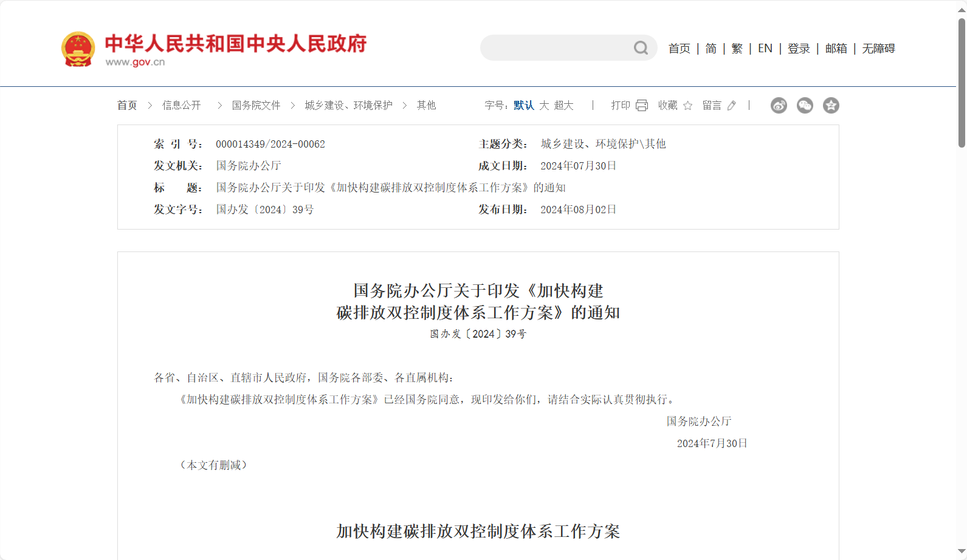Switch to simplified Chinese 简
This screenshot has width=967, height=560.
711,49
